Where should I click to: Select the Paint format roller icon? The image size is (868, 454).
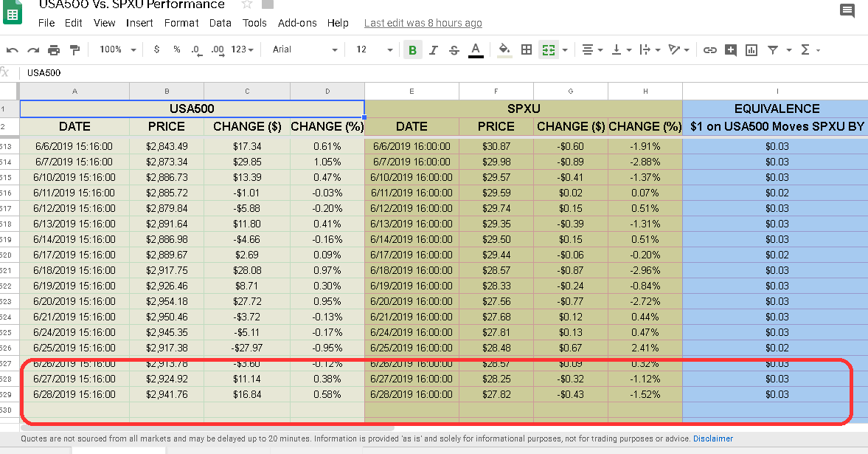(x=74, y=50)
